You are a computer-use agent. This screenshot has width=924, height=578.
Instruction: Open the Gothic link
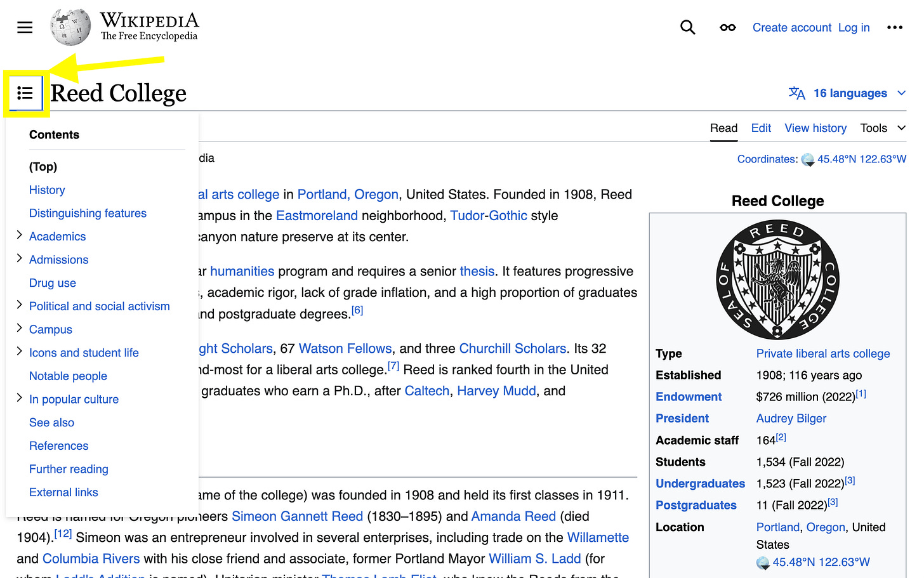[508, 216]
